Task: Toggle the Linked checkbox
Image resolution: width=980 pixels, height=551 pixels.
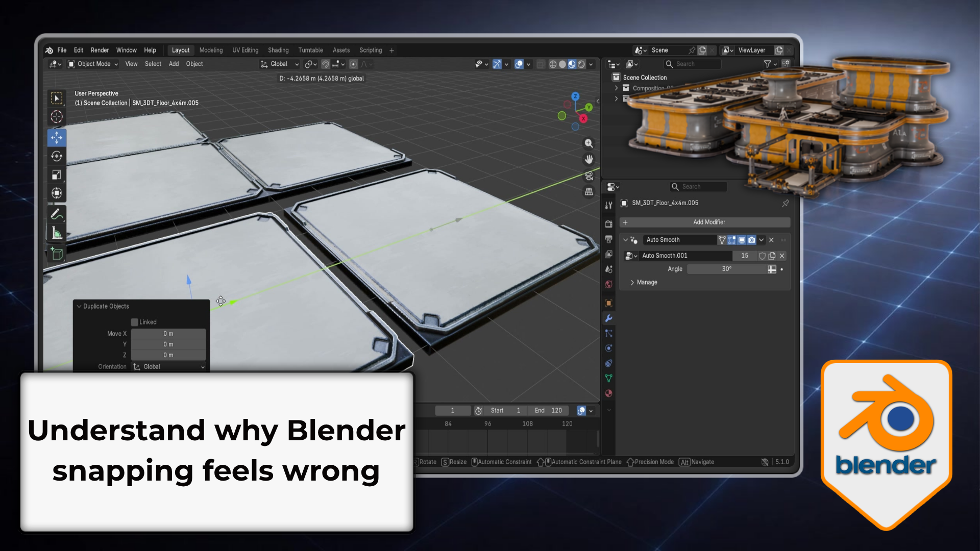Action: tap(135, 322)
